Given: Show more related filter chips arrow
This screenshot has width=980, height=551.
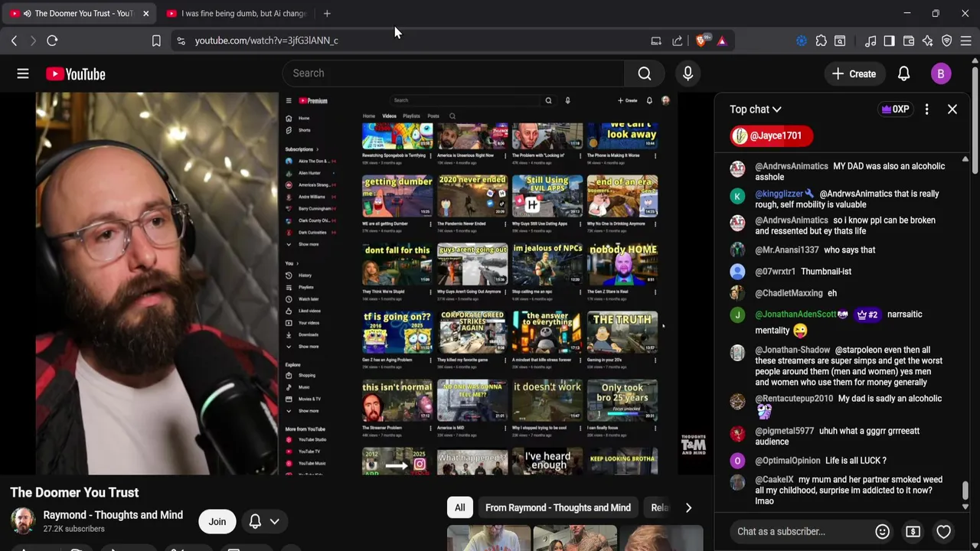Looking at the screenshot, I should [688, 507].
